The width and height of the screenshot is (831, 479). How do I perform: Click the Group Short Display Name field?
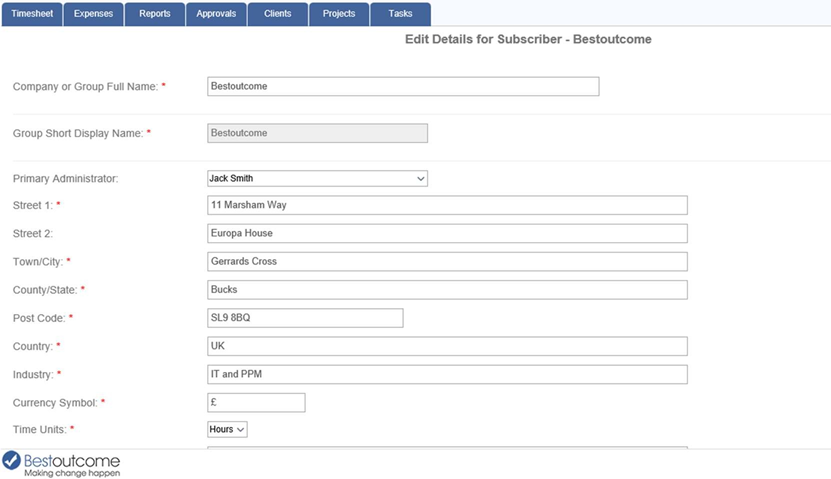(x=317, y=133)
